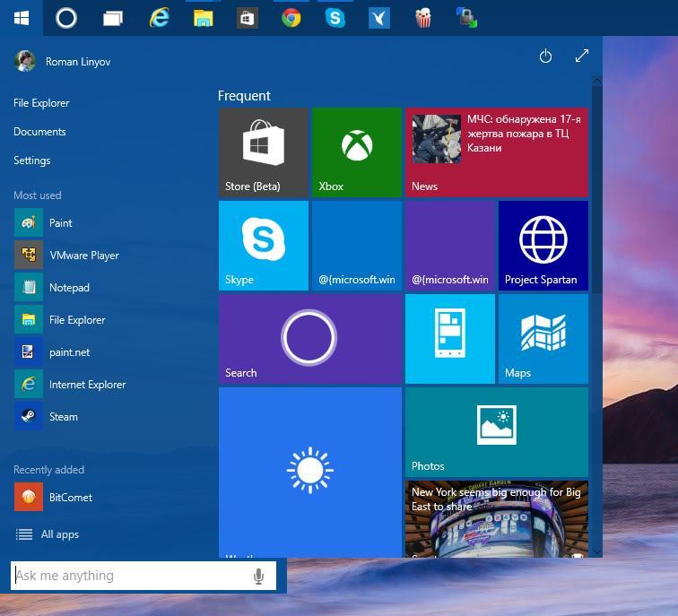Open the phone companion tile

click(x=449, y=339)
